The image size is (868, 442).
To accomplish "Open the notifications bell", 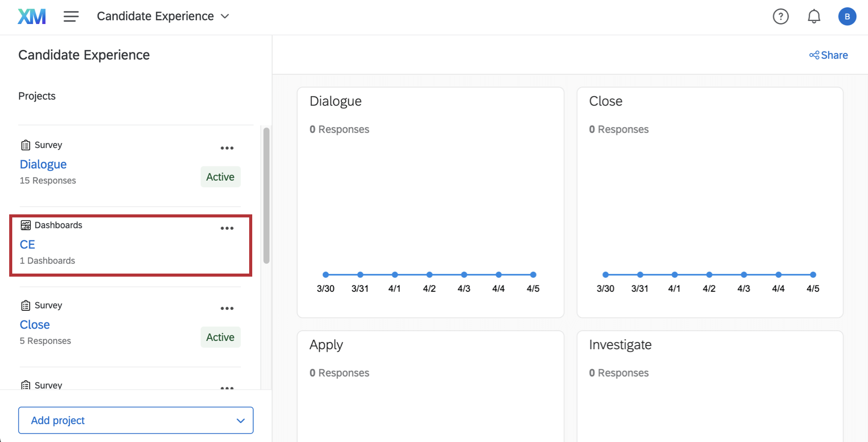I will click(814, 16).
